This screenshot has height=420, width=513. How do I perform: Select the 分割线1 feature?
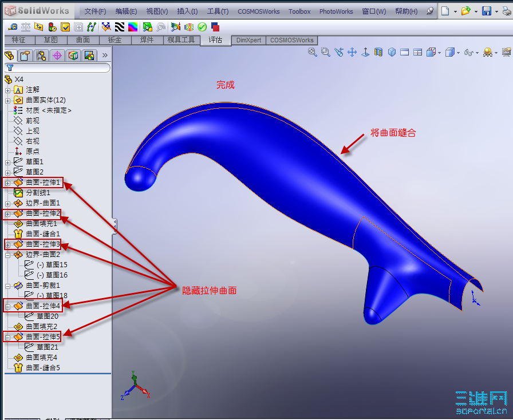38,193
